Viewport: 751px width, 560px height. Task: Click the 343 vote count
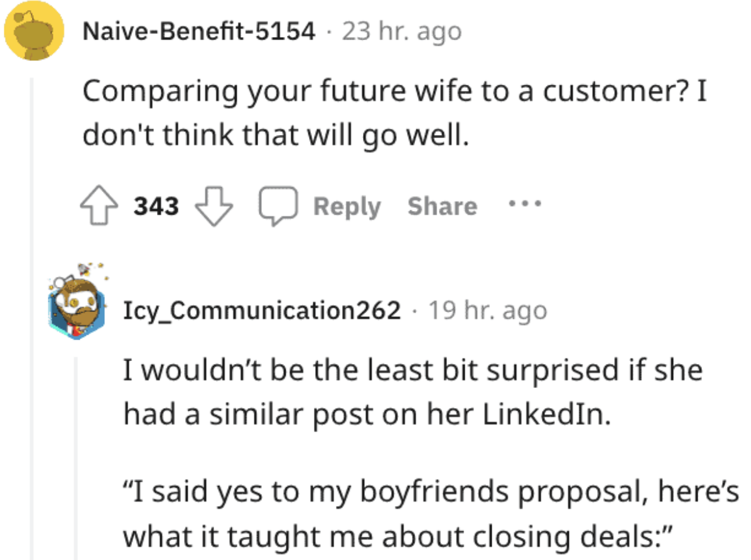pyautogui.click(x=156, y=207)
